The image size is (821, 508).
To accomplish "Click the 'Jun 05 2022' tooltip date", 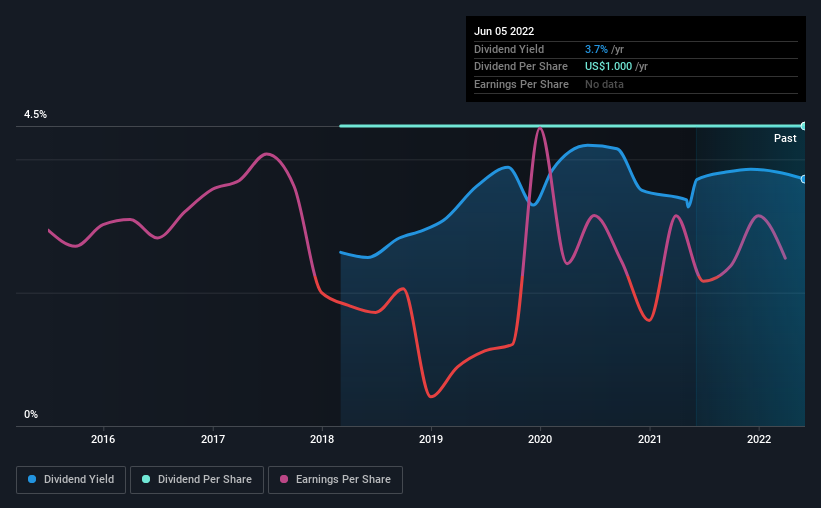I will click(x=504, y=31).
